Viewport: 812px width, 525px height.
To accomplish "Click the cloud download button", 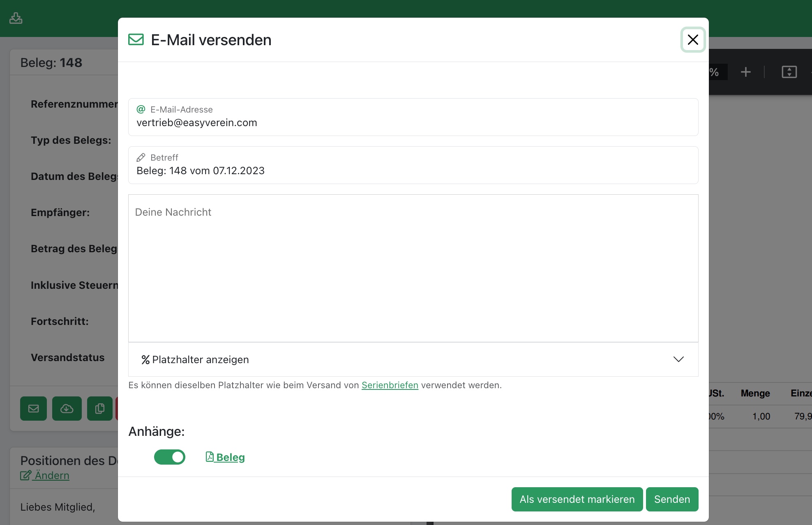I will [67, 408].
